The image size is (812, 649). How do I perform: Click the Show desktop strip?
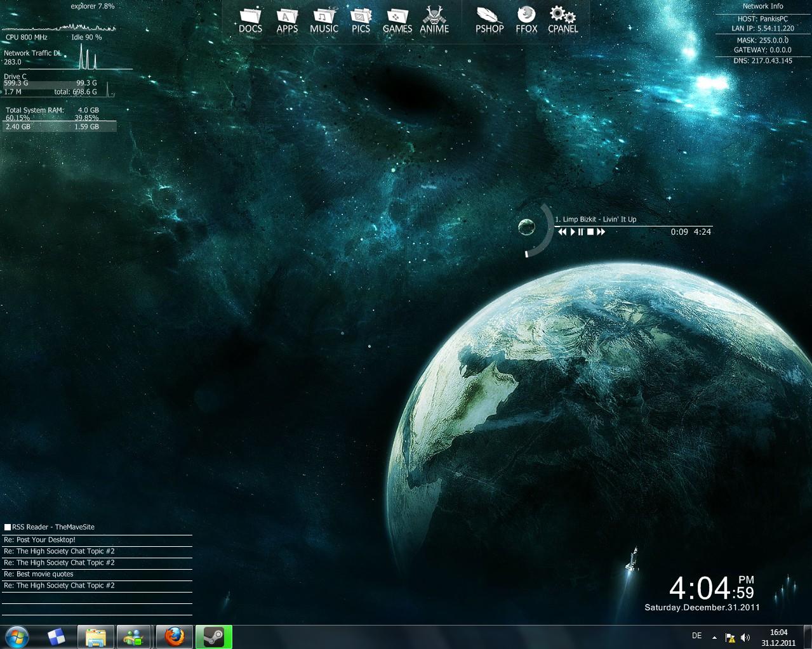[x=808, y=637]
